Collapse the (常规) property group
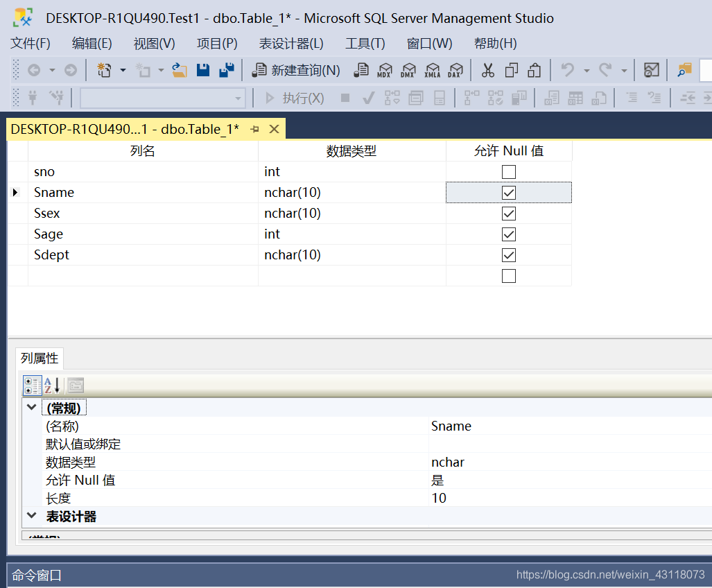The width and height of the screenshot is (712, 588). click(31, 407)
